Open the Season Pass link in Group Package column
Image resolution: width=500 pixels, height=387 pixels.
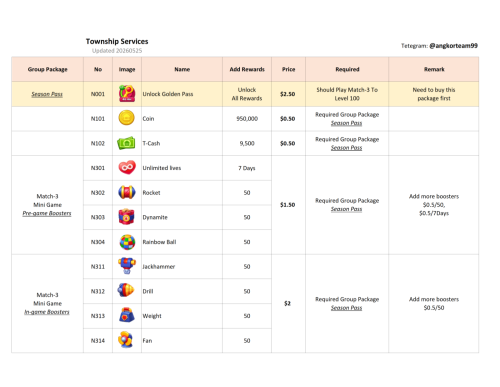point(47,94)
